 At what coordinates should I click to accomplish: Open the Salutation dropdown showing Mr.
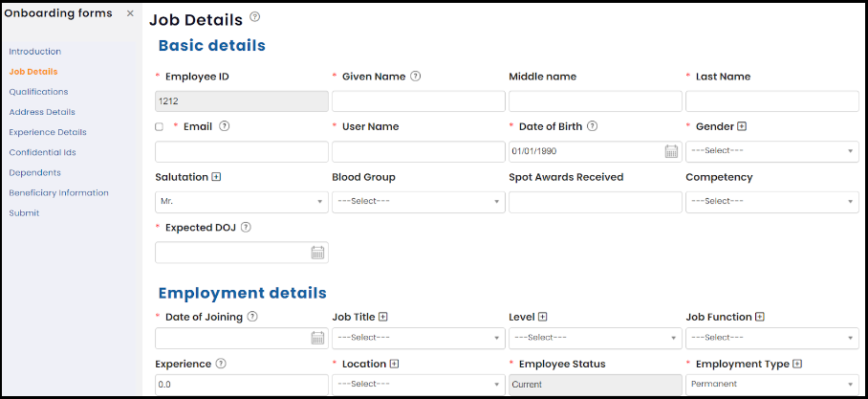242,202
